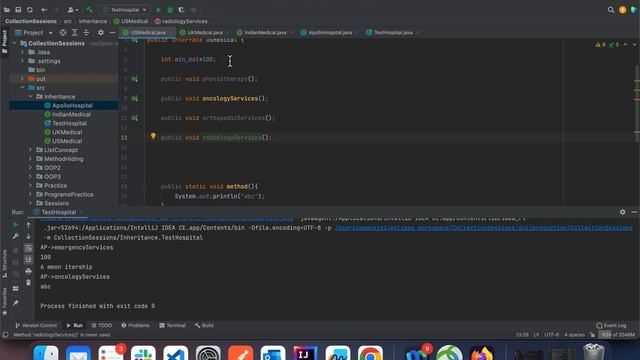
Task: Save all files with the disk icon
Action: (18, 10)
